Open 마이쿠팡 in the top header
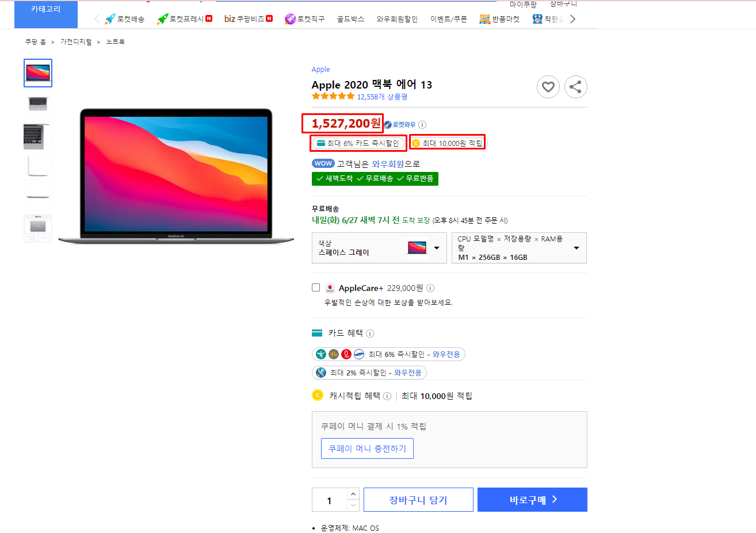This screenshot has height=533, width=756. pos(523,4)
